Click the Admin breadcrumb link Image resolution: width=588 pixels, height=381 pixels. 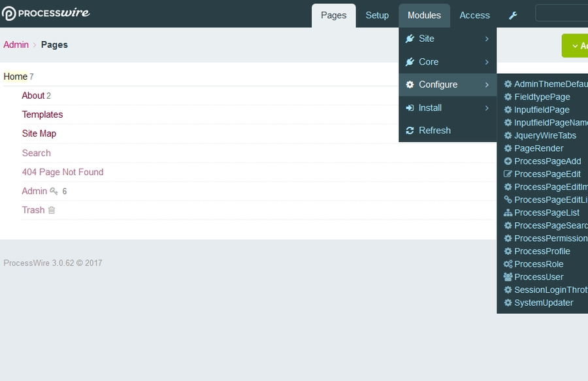[x=16, y=45]
